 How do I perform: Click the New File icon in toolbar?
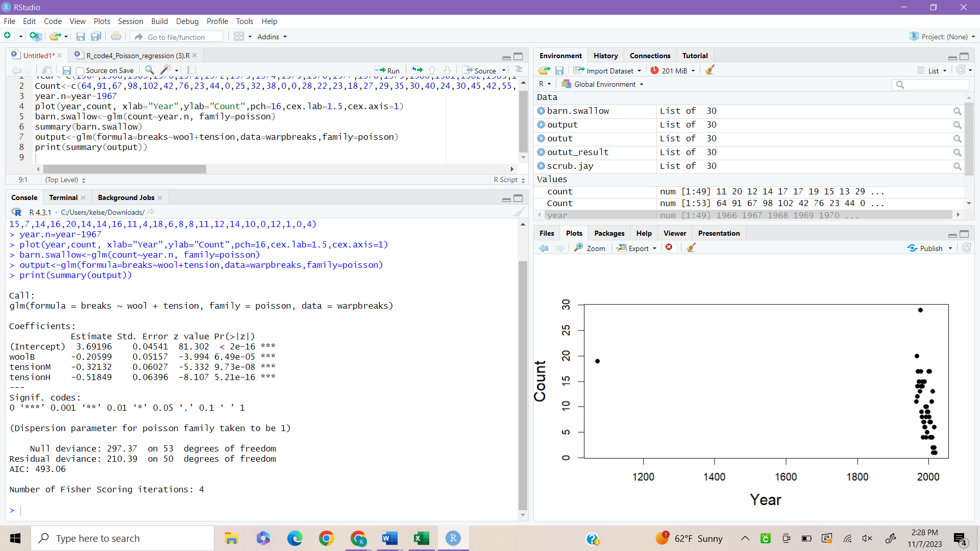tap(8, 36)
